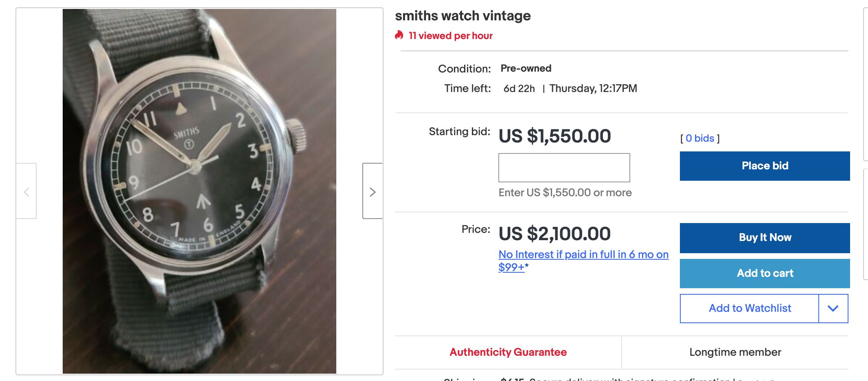Open the No Interest financing link

[583, 255]
